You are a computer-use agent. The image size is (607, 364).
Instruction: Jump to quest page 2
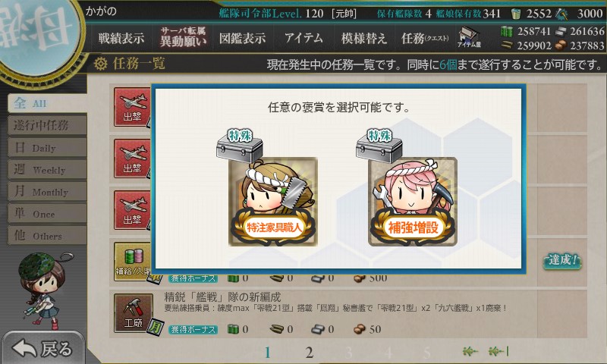(x=309, y=353)
